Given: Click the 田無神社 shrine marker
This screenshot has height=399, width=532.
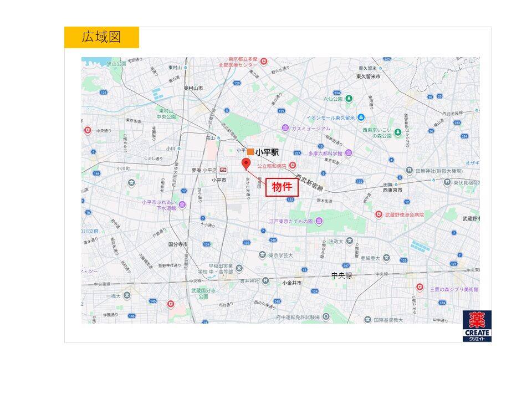Looking at the screenshot, I should pos(409,171).
